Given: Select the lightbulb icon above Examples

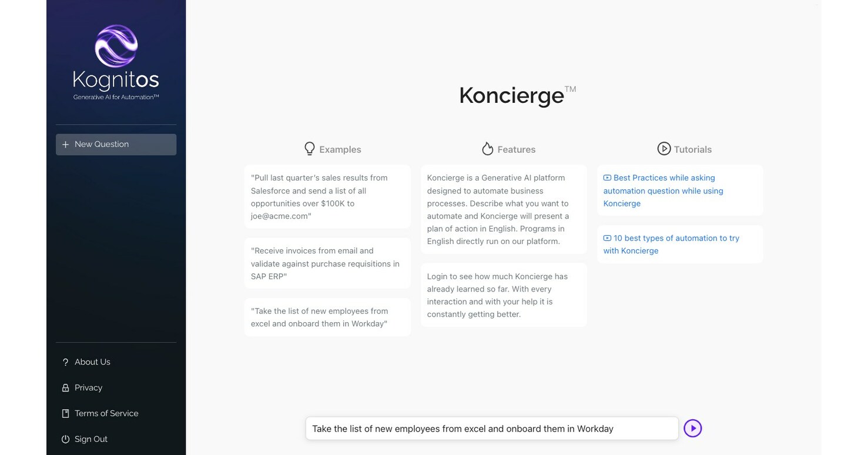Looking at the screenshot, I should pyautogui.click(x=310, y=148).
